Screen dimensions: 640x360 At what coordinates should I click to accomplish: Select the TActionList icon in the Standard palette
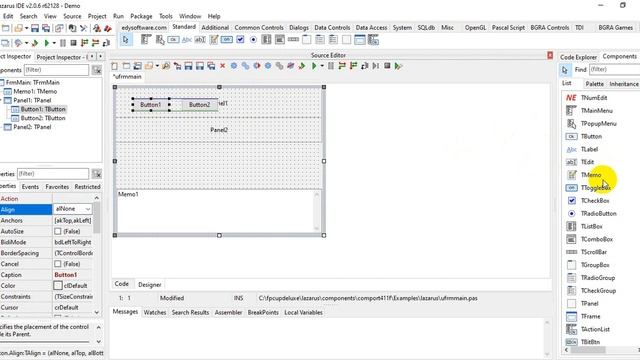pyautogui.click(x=373, y=40)
